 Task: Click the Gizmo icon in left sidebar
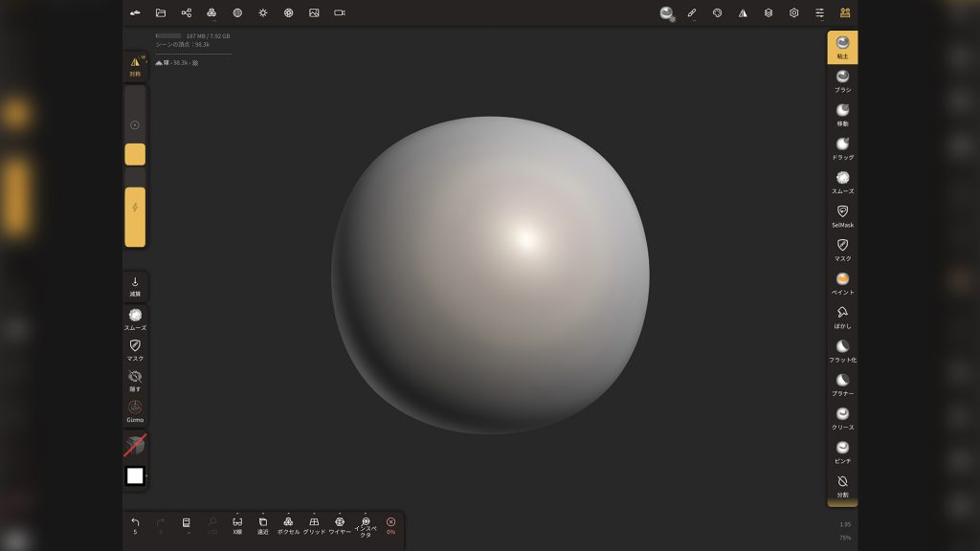[x=135, y=410]
